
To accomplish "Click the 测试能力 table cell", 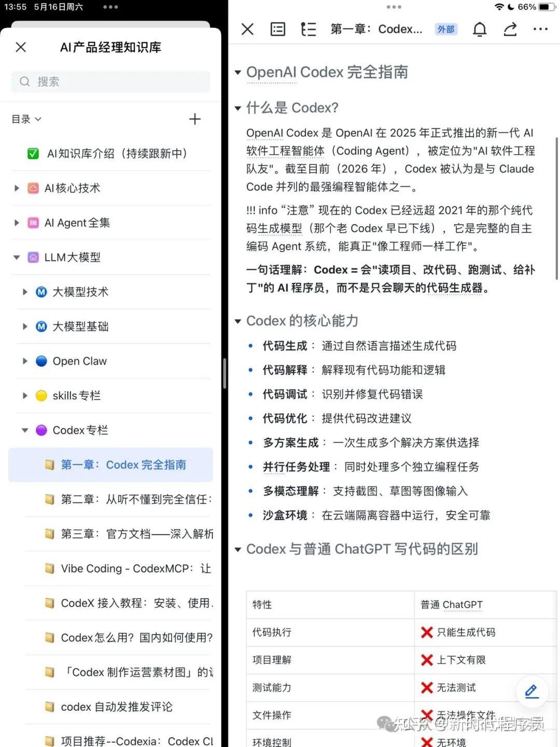I will (x=330, y=687).
